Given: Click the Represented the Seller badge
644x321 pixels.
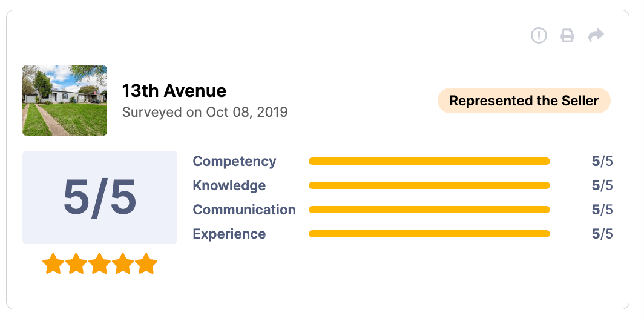Looking at the screenshot, I should [524, 101].
